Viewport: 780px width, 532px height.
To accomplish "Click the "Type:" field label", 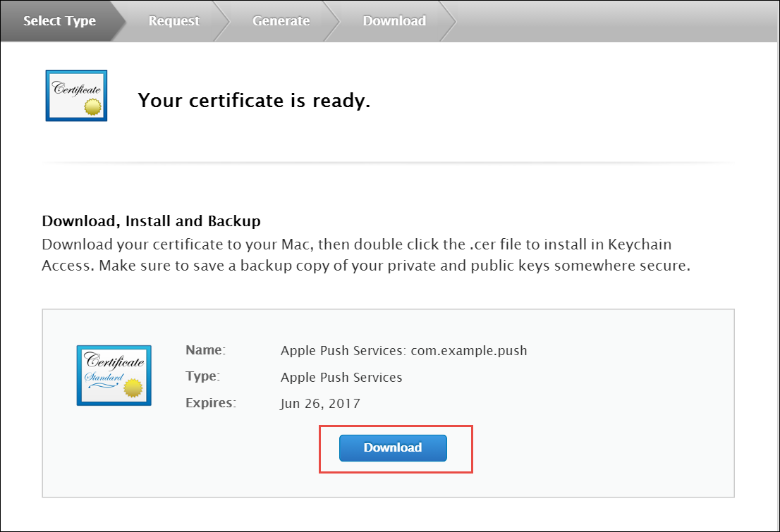I will pyautogui.click(x=203, y=377).
